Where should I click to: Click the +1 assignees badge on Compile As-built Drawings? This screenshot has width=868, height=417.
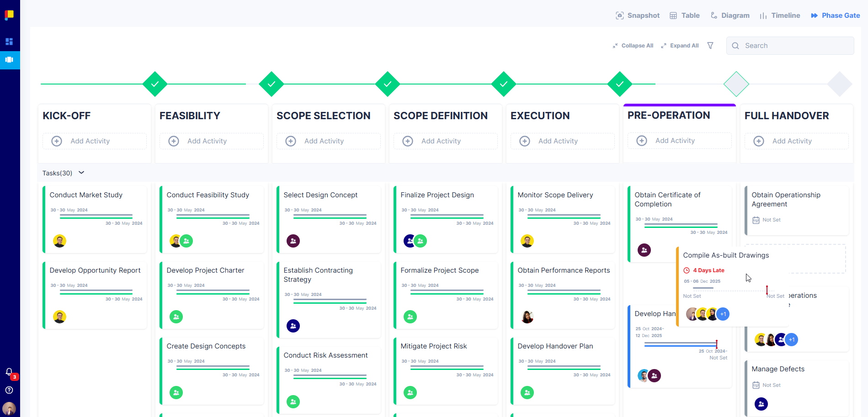tap(723, 314)
